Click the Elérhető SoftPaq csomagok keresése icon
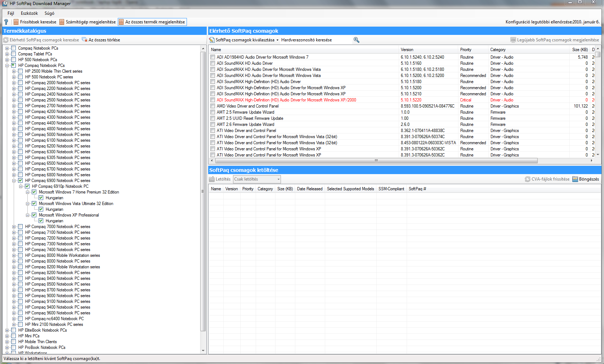 point(6,40)
